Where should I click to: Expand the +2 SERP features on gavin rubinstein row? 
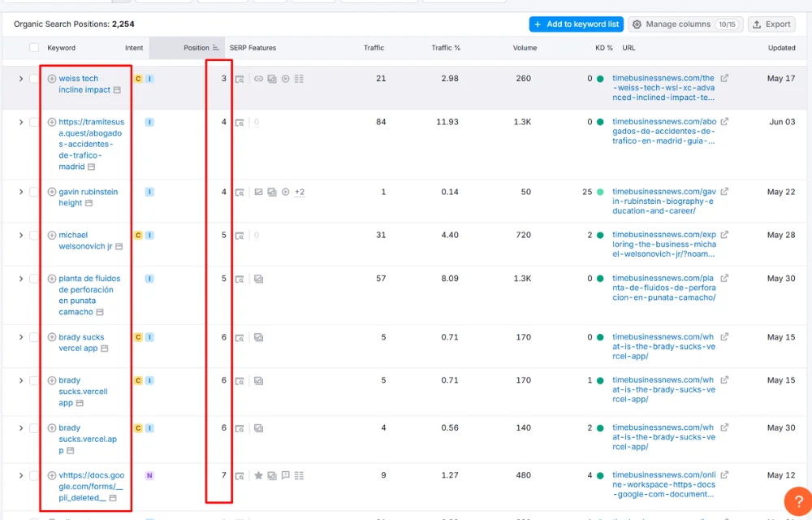300,193
